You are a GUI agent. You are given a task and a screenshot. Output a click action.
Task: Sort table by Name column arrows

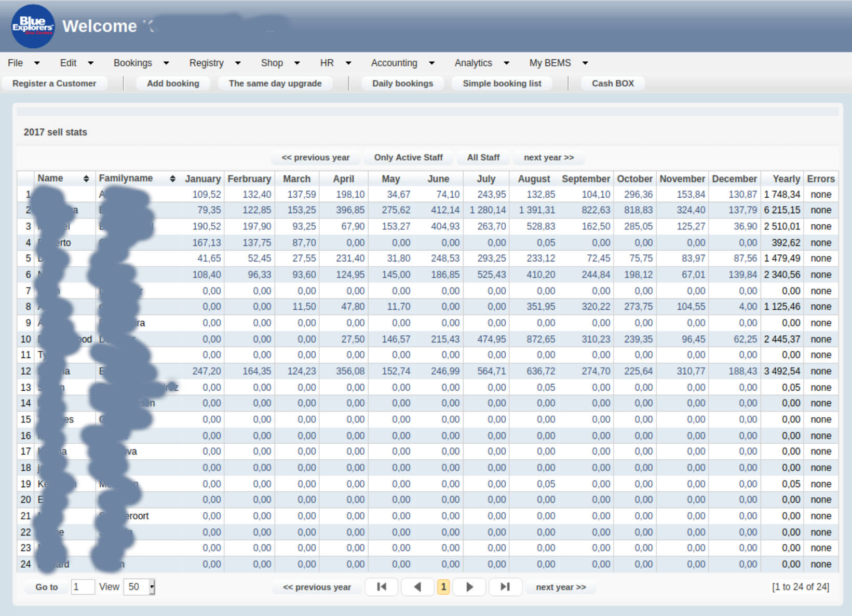(x=86, y=179)
